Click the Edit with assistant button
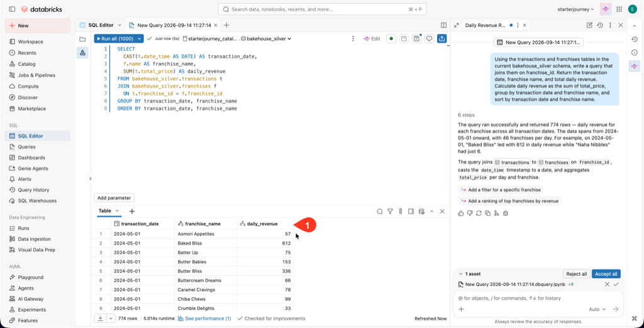 [372, 38]
